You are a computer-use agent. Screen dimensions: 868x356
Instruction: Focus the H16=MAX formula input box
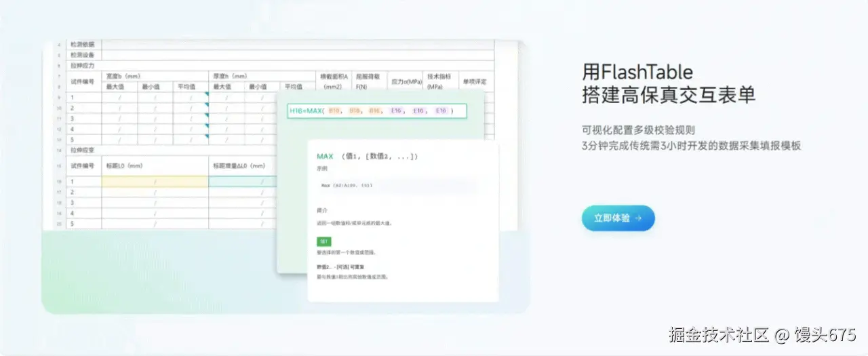click(x=377, y=111)
